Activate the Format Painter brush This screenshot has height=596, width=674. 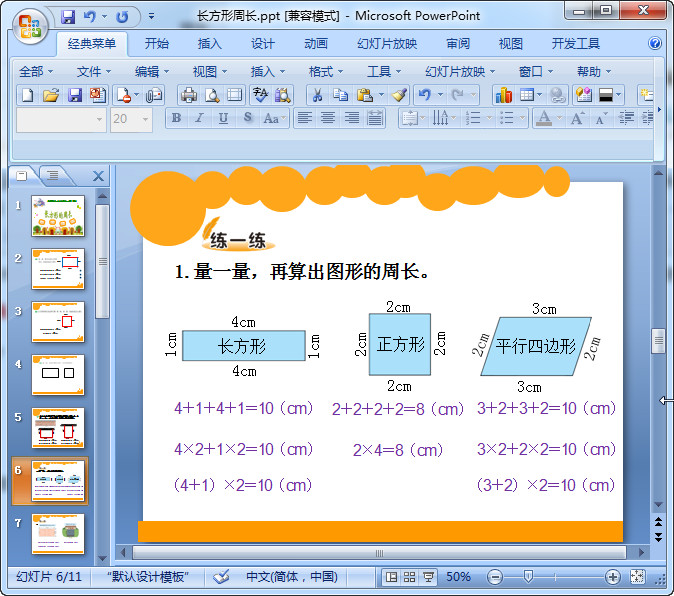399,95
